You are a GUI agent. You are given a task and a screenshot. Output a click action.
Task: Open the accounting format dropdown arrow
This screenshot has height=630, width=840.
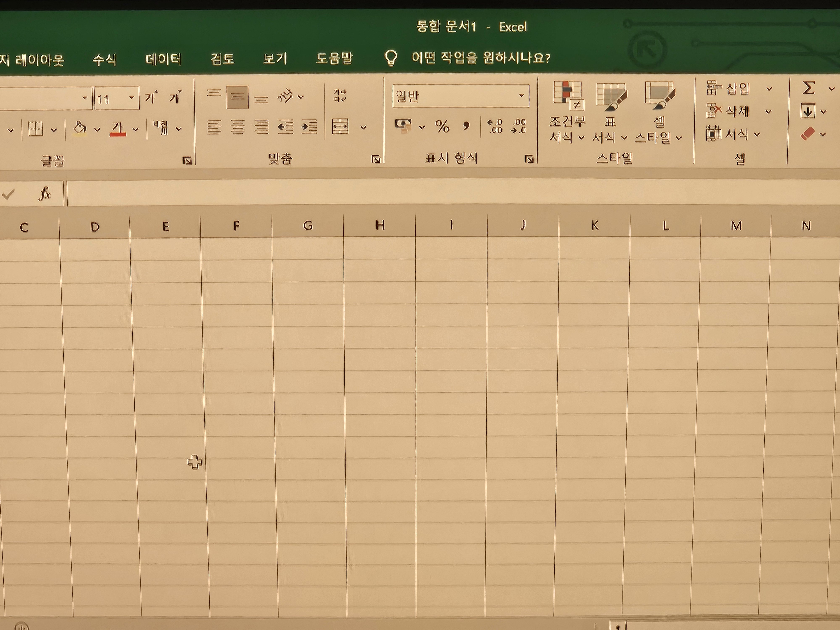[x=422, y=127]
